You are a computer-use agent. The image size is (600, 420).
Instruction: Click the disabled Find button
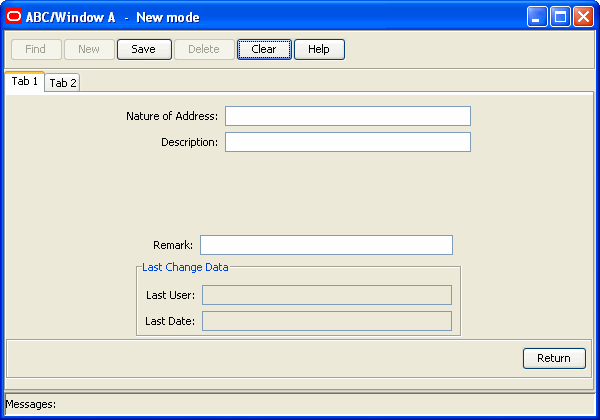tap(36, 49)
